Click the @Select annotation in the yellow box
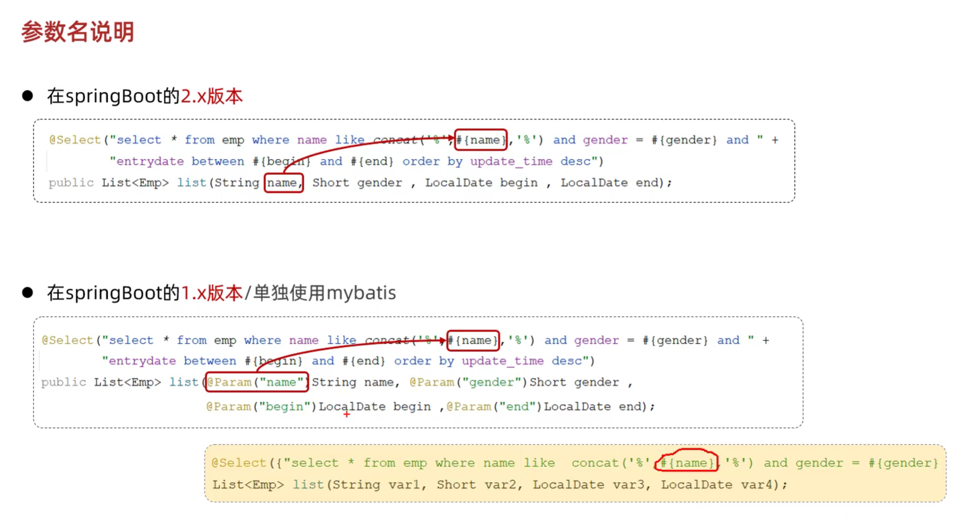This screenshot has width=980, height=518. coord(239,463)
